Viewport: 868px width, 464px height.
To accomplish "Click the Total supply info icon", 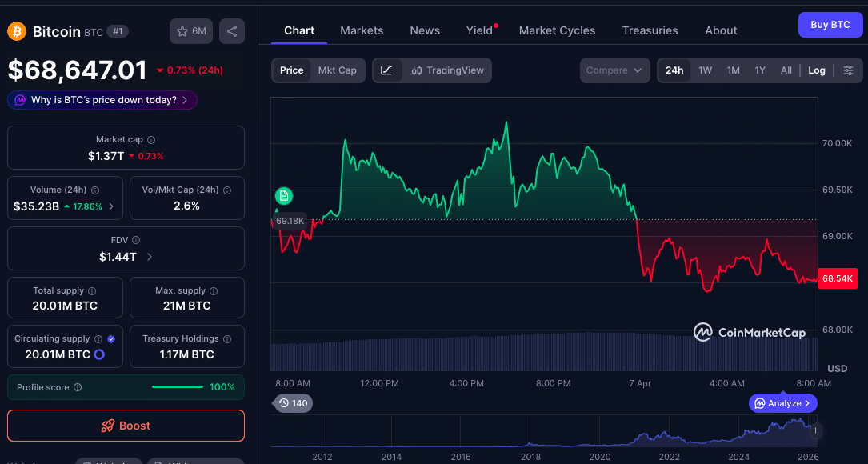I will 93,291.
